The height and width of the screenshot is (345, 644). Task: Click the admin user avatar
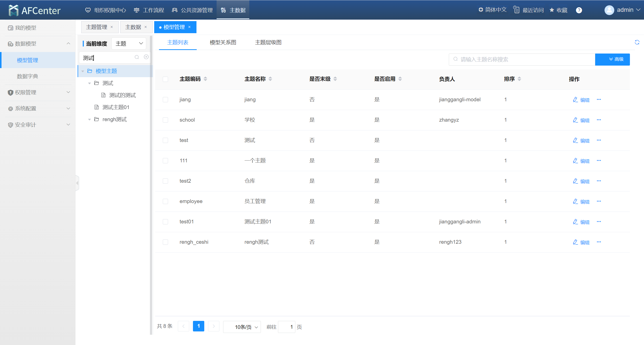[609, 10]
